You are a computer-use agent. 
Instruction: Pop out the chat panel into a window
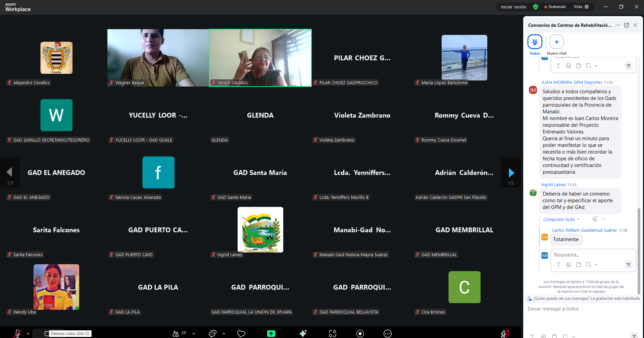tap(627, 25)
